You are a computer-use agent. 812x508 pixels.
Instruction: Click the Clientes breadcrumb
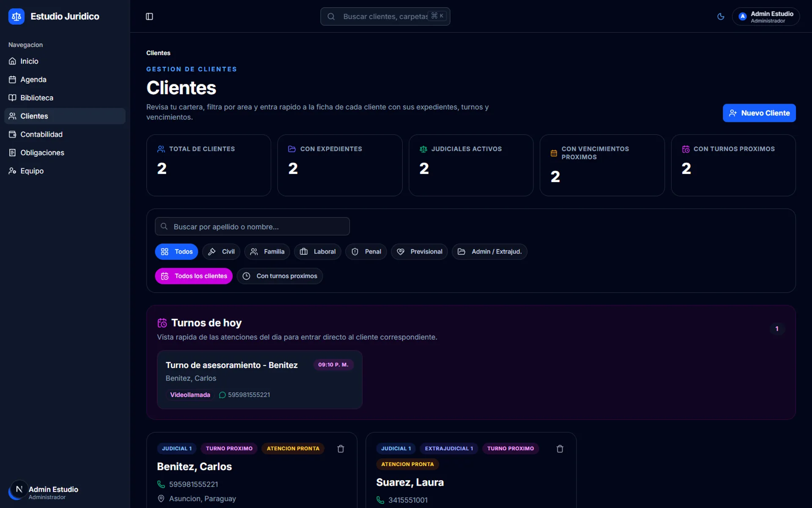click(x=158, y=53)
